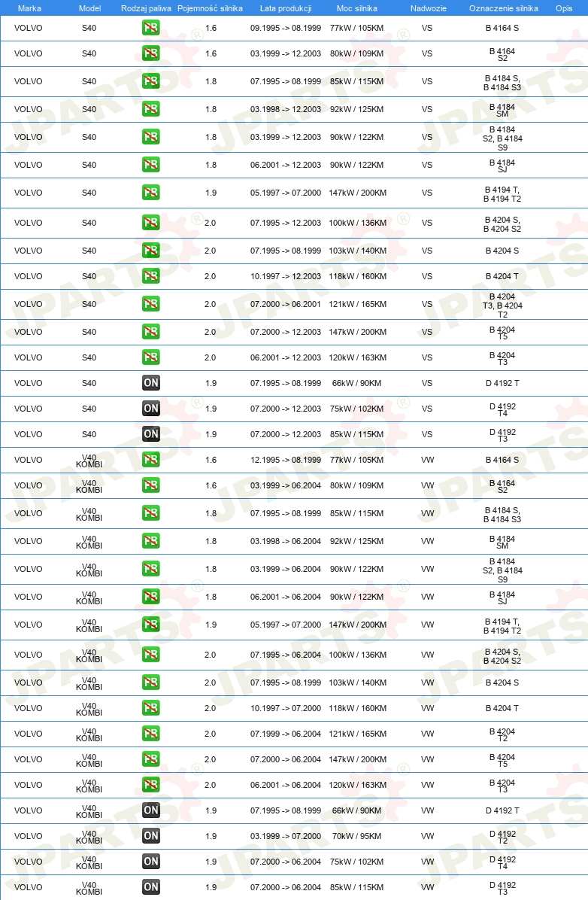Select production date 07.1999 -> 06.2004
Screen dimensions: 588x900
coord(286,734)
